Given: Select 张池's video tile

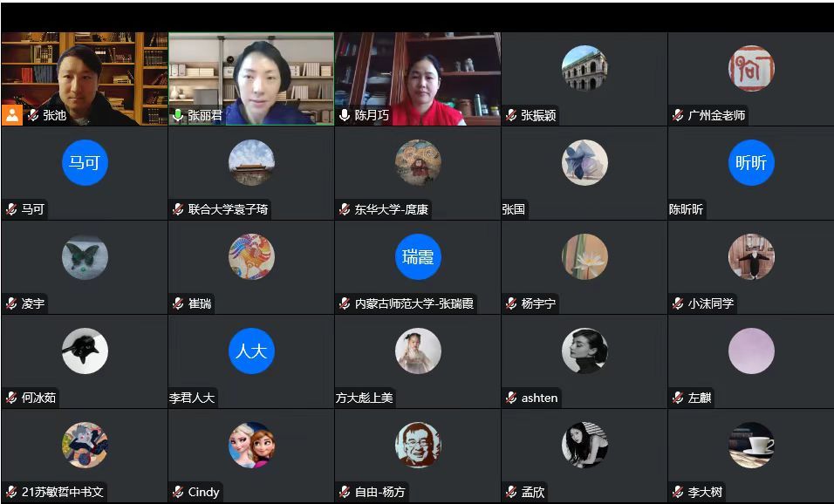Looking at the screenshot, I should pos(85,78).
